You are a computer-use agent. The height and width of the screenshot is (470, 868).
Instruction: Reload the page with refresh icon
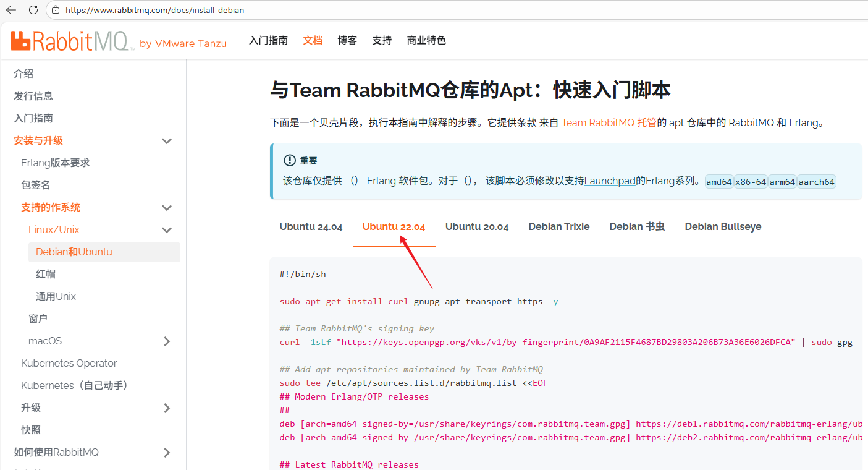point(33,10)
